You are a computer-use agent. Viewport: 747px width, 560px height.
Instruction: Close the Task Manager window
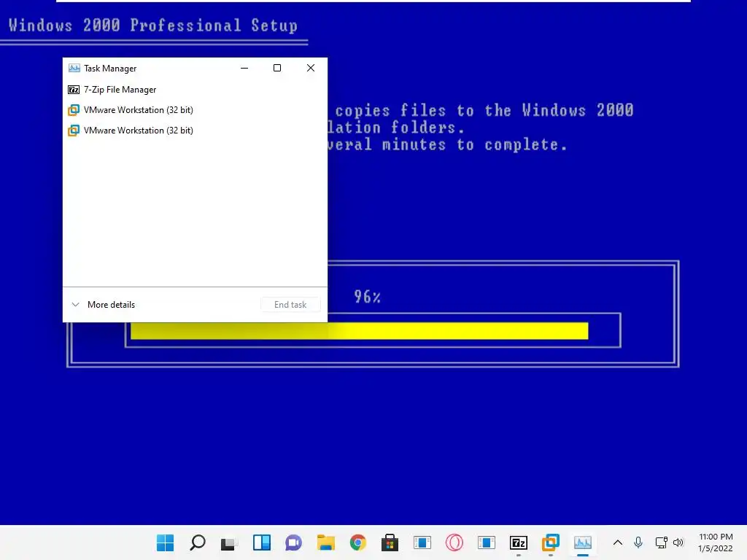coord(311,68)
